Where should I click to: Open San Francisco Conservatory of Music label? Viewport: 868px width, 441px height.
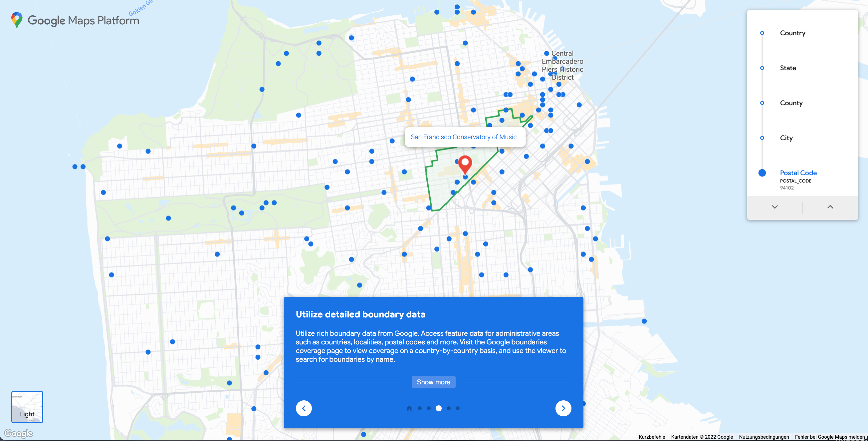tap(463, 137)
